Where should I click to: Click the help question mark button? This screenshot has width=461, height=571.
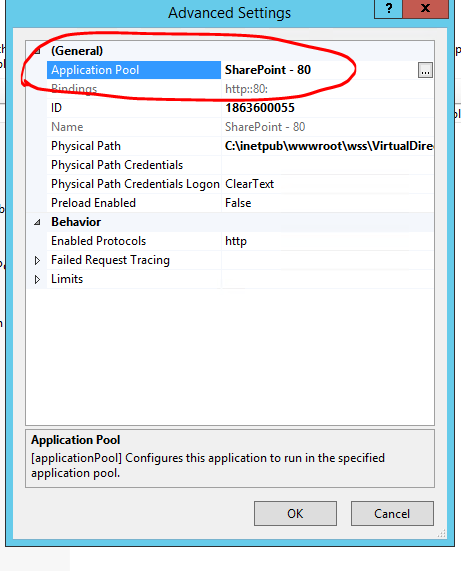pyautogui.click(x=389, y=8)
